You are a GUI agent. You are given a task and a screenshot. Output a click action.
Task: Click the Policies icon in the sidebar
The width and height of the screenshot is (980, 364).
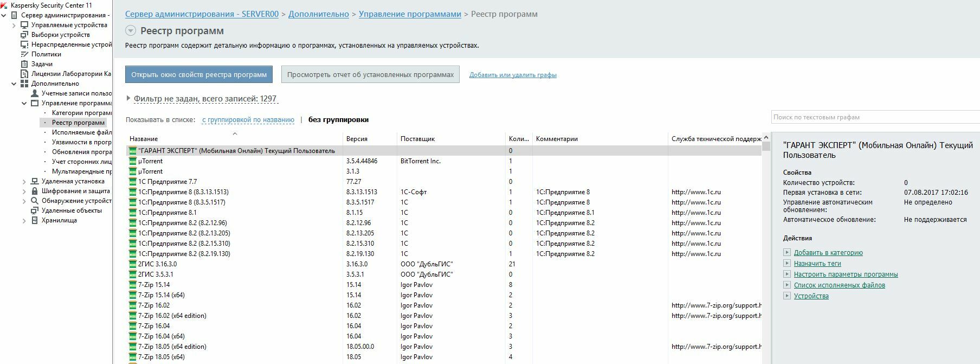pyautogui.click(x=24, y=54)
